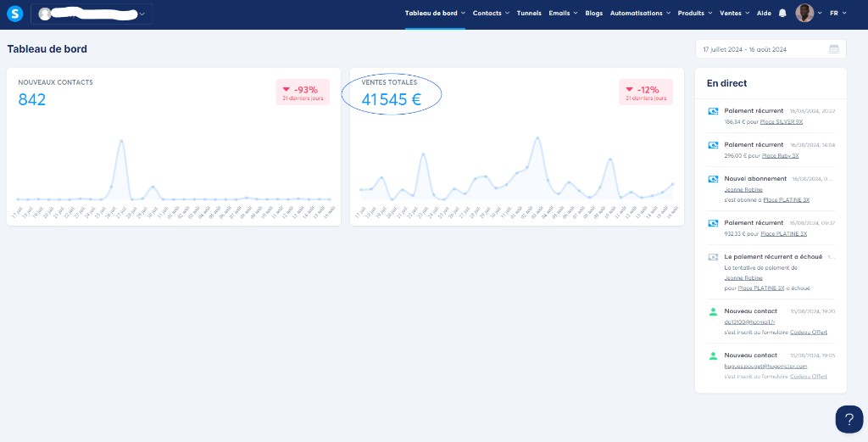Open Cadeau Offert link in 19:05 entry
Image resolution: width=868 pixels, height=442 pixels.
(x=809, y=377)
